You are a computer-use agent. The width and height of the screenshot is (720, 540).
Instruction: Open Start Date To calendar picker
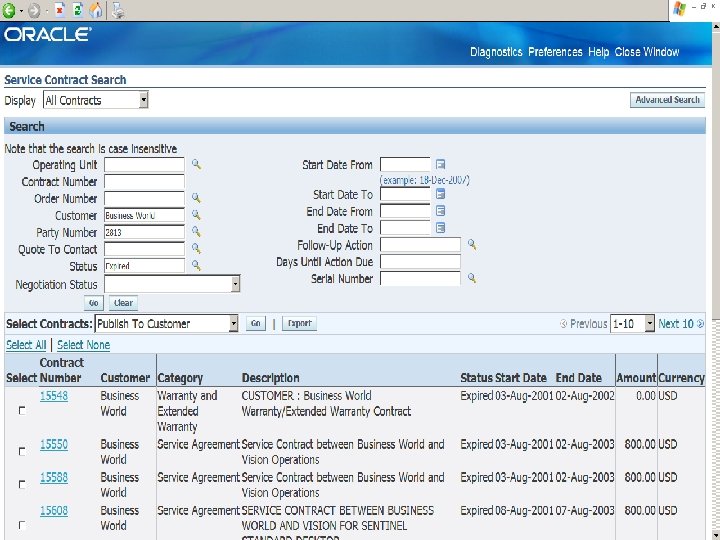[440, 194]
